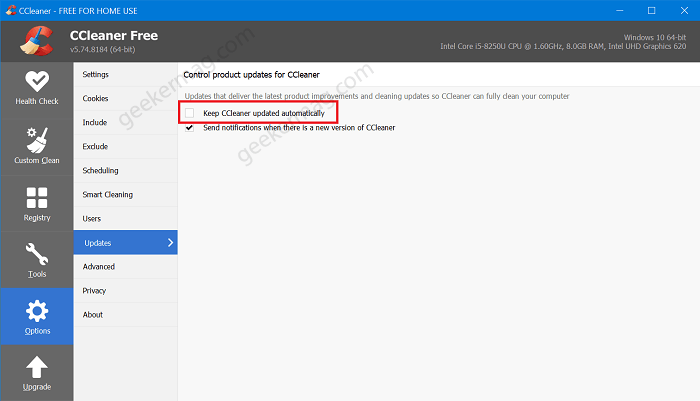Click the CCleaner Free product title
Viewport: 700px width, 401px height.
(x=114, y=35)
